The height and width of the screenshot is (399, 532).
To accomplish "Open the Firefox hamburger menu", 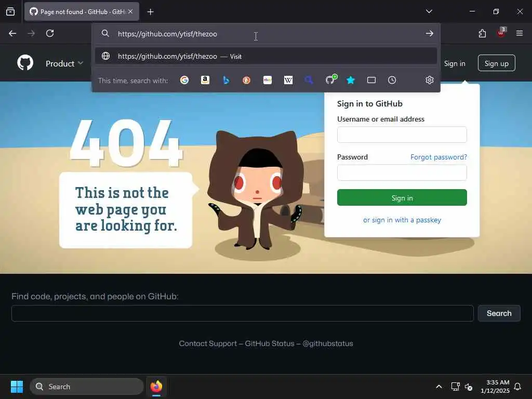I will pyautogui.click(x=520, y=33).
